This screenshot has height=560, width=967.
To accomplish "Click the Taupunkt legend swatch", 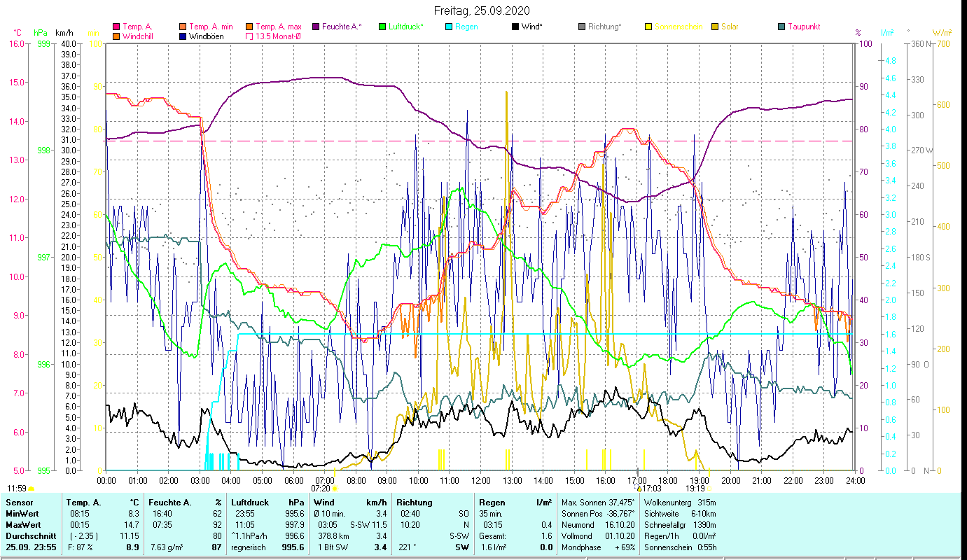I will (x=781, y=27).
